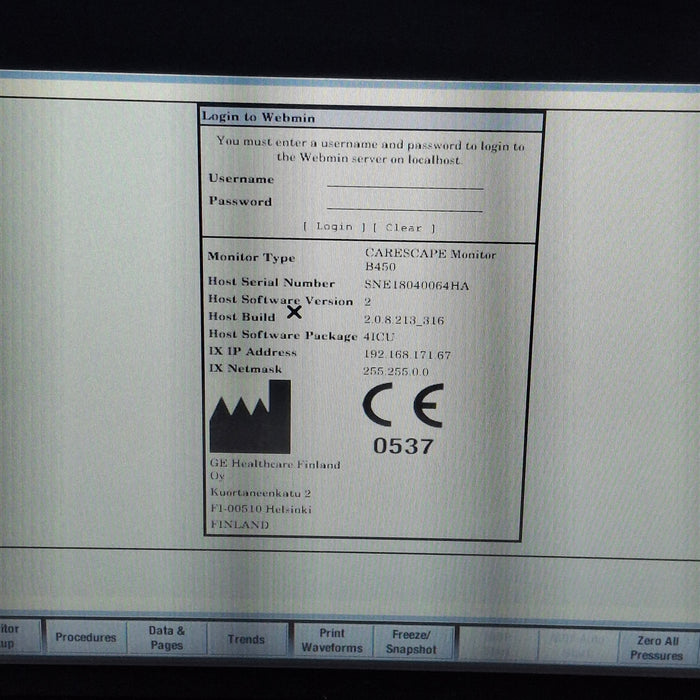
Task: Click the netmask value 255.255.0.0
Action: 396,371
